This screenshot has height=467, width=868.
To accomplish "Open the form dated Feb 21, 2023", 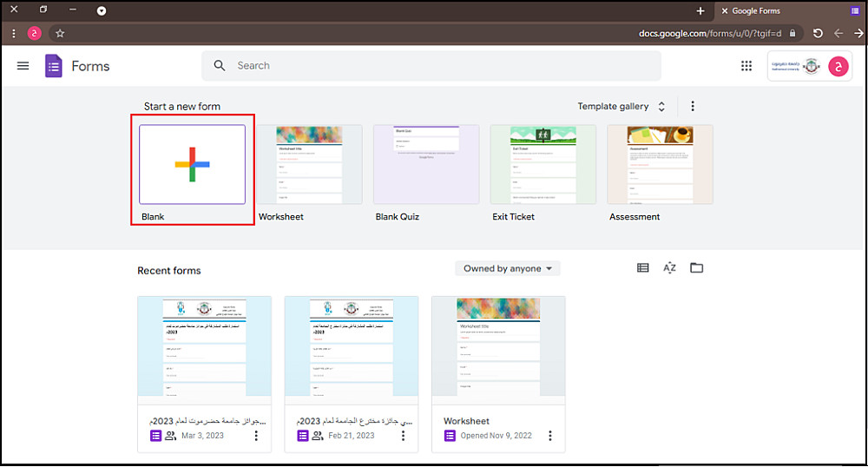I will pyautogui.click(x=352, y=374).
